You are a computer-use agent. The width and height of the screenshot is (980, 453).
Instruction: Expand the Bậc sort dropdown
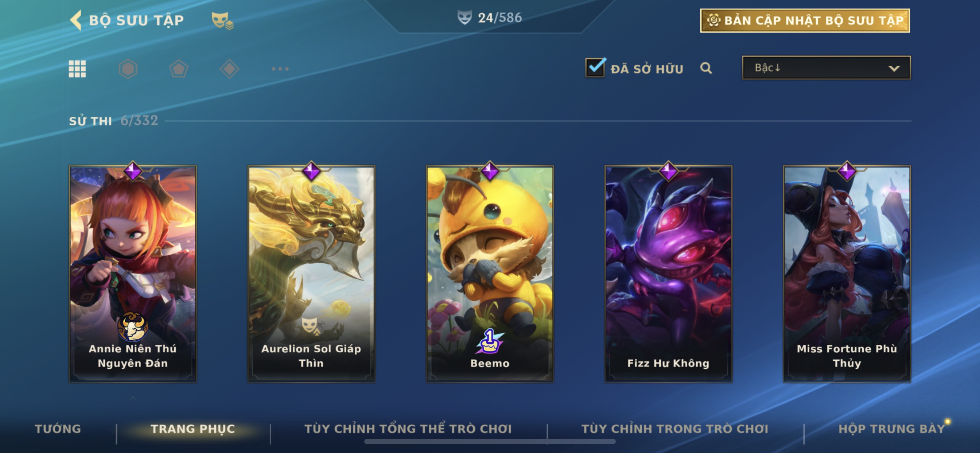coord(826,68)
